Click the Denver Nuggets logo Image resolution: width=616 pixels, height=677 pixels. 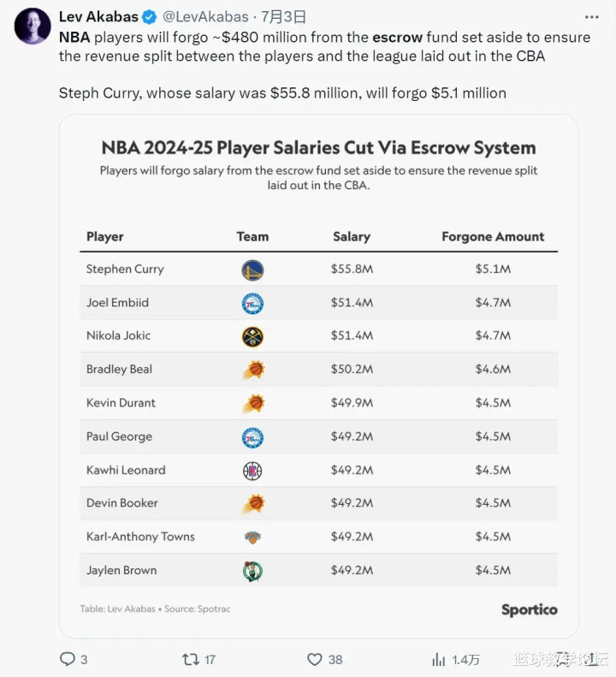click(252, 336)
